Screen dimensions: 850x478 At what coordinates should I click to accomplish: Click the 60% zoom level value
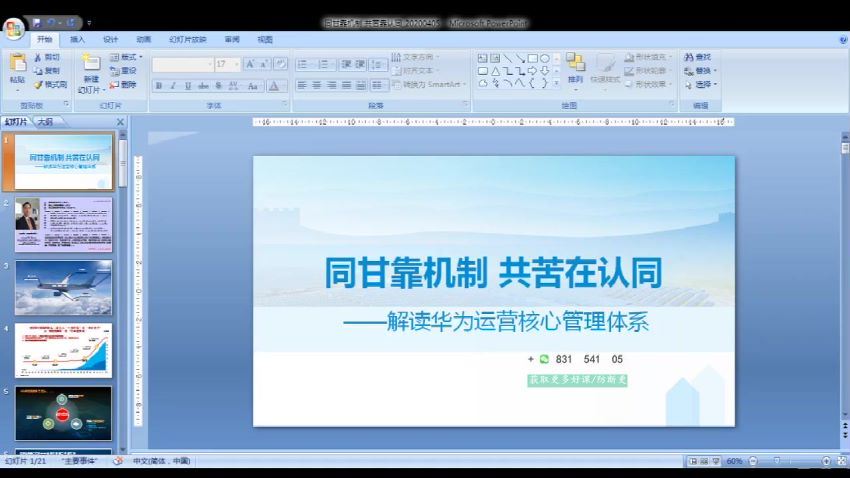pyautogui.click(x=735, y=461)
